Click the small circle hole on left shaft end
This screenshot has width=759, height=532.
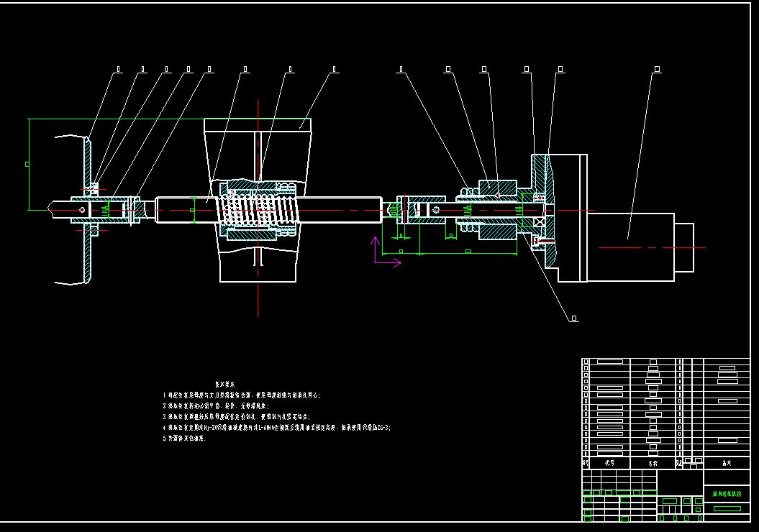[x=82, y=210]
